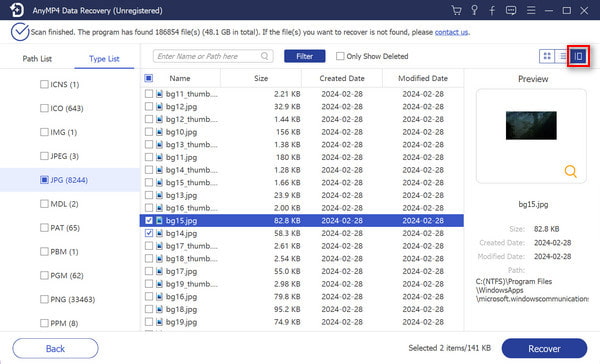The image size is (600, 364).
Task: Click file icon of bg17.jpg
Action: click(160, 271)
